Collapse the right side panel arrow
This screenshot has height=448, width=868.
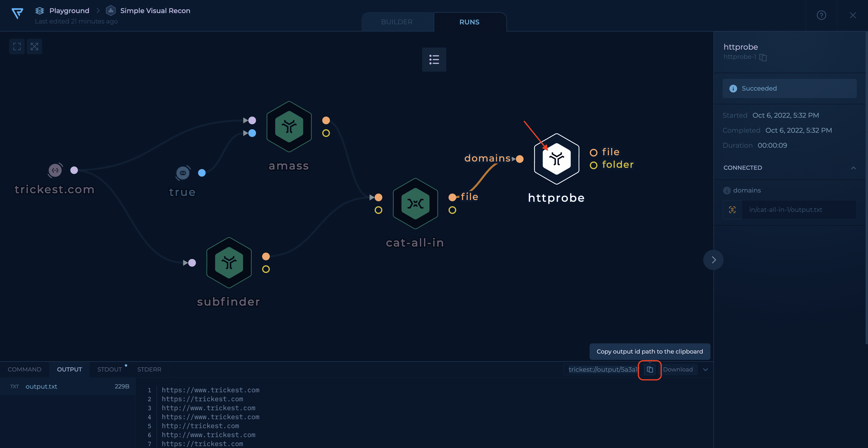coord(713,260)
